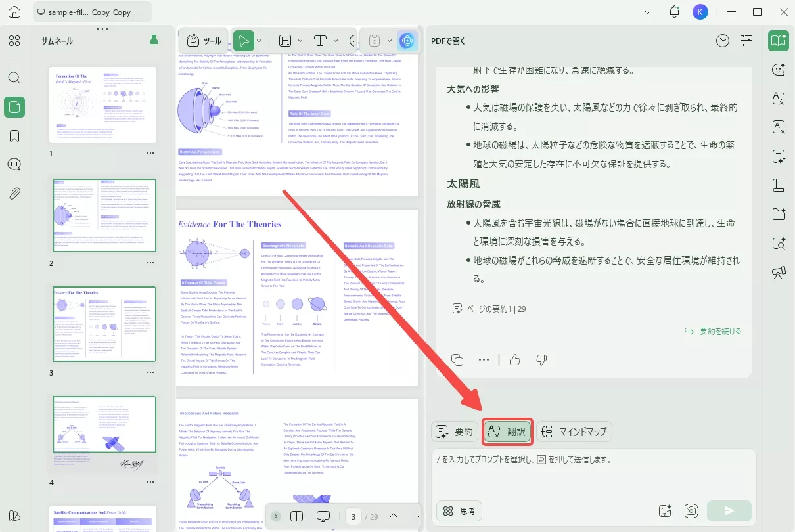The width and height of the screenshot is (795, 532).
Task: Toggle the UPDF AI assistant icon in toolbar
Action: tap(407, 41)
